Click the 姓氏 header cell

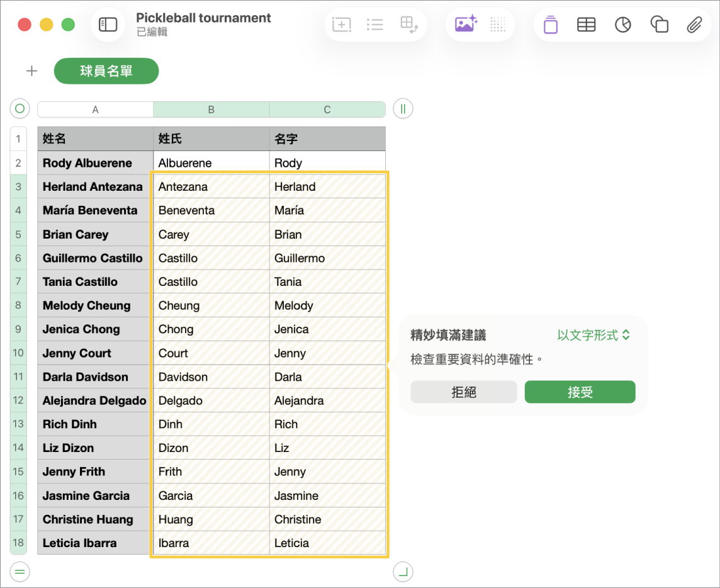pyautogui.click(x=211, y=139)
